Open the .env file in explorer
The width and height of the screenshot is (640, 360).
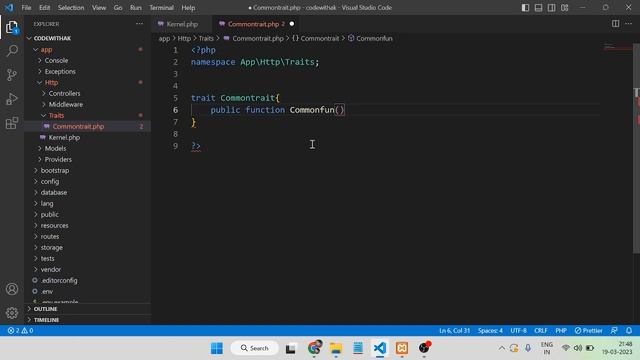pos(88,291)
